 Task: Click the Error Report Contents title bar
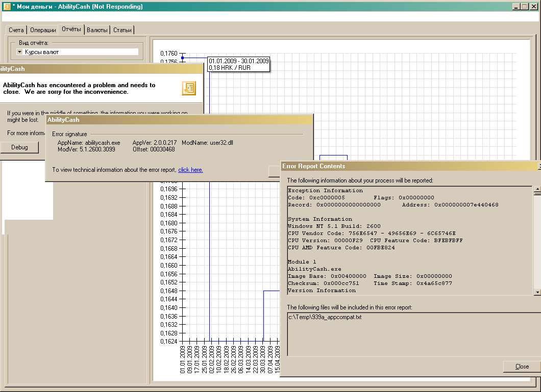pos(408,166)
